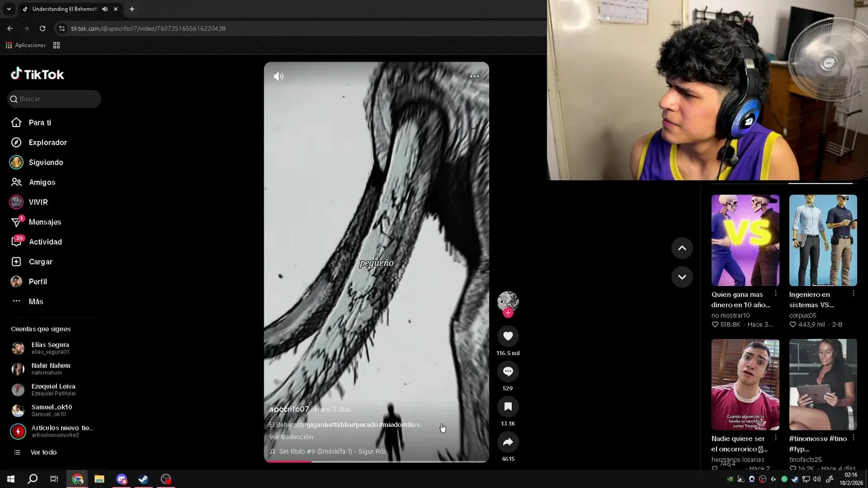This screenshot has height=488, width=868.
Task: Open the comments with 529 replies
Action: [x=508, y=371]
